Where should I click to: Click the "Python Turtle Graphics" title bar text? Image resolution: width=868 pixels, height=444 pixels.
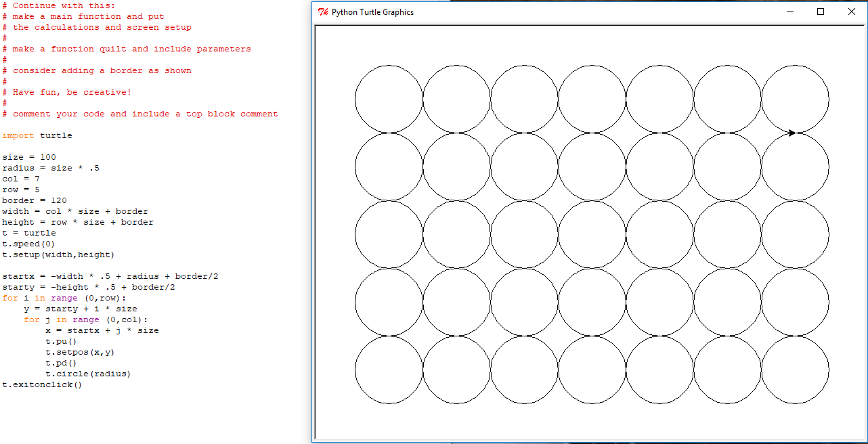(x=372, y=12)
